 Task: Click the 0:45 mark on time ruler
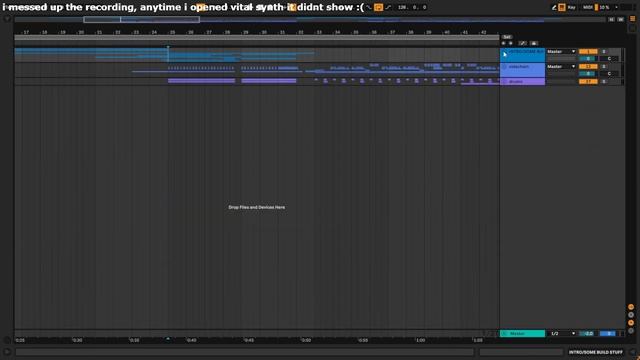tap(249, 340)
